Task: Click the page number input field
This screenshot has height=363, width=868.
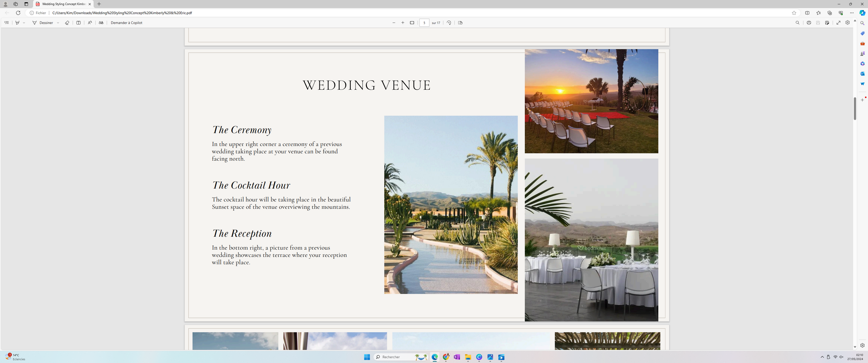Action: point(424,23)
